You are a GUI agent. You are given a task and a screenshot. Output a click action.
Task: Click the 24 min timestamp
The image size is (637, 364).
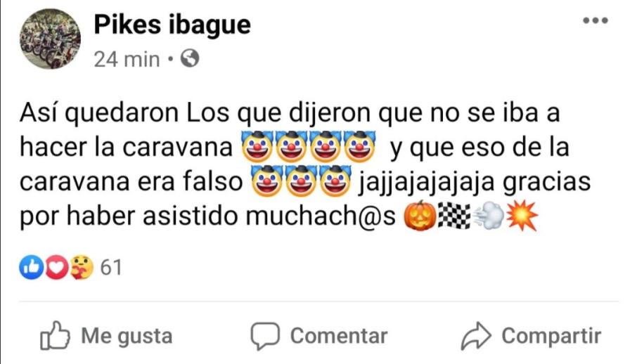tap(127, 59)
